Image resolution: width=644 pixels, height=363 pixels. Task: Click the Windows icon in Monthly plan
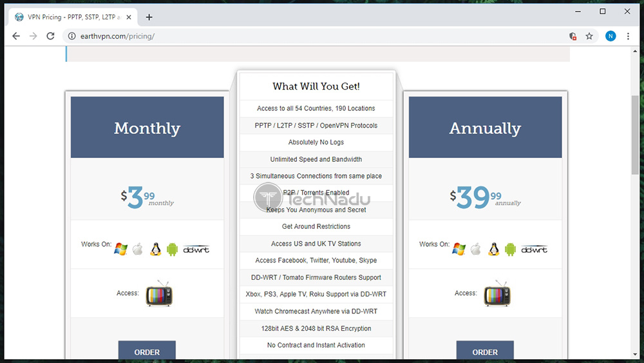pos(121,249)
